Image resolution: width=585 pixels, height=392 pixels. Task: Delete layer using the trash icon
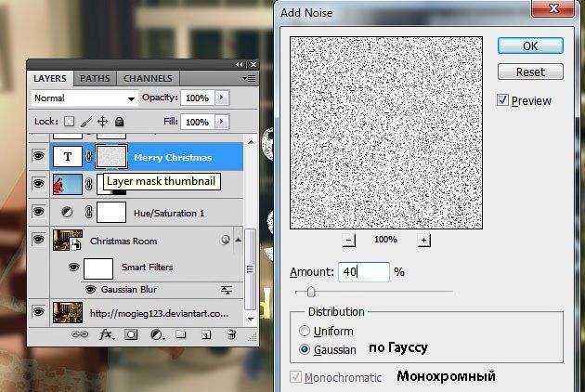click(x=231, y=334)
